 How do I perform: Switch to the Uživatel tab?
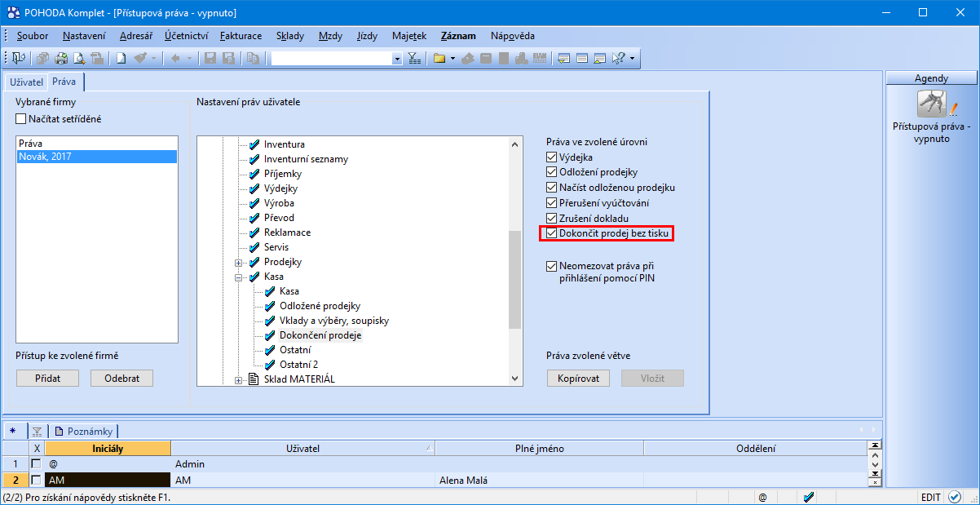point(26,82)
